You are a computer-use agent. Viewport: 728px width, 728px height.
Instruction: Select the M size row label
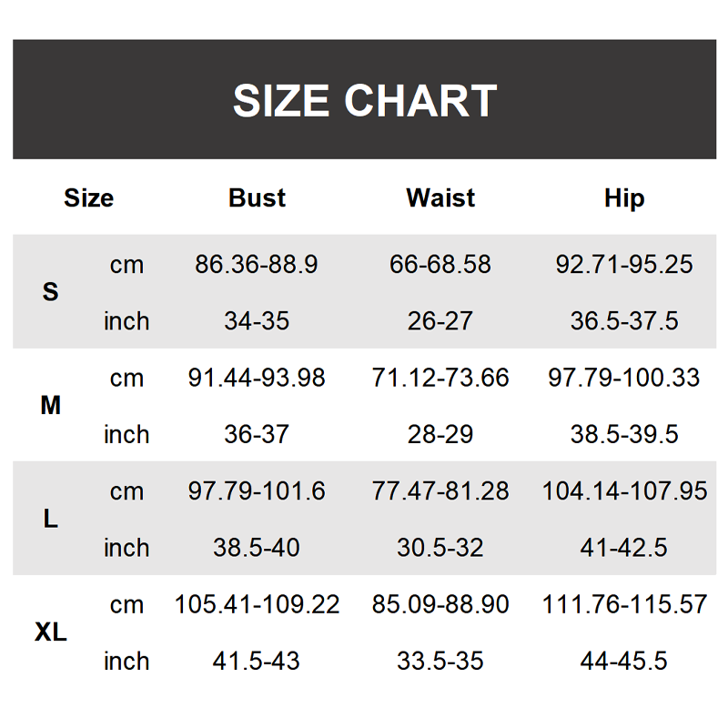[51, 406]
